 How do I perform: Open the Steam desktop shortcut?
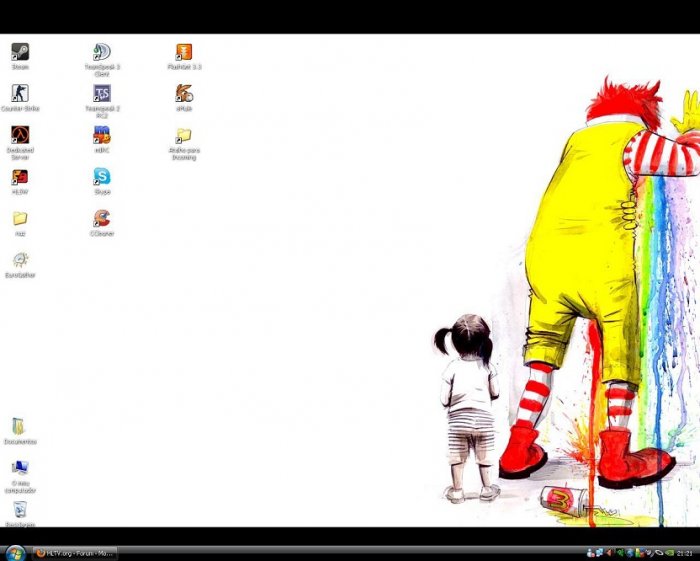pyautogui.click(x=20, y=56)
